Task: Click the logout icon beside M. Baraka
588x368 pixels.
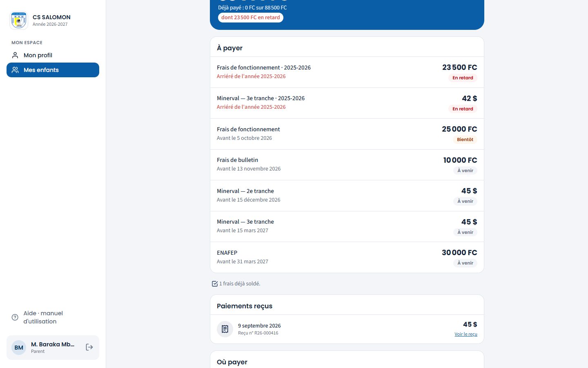Action: 89,347
